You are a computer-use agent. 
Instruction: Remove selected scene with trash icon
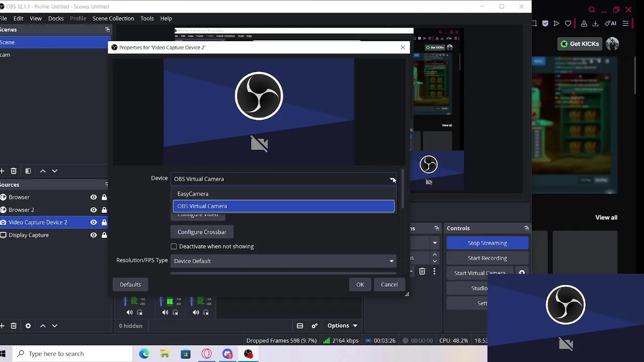click(14, 171)
